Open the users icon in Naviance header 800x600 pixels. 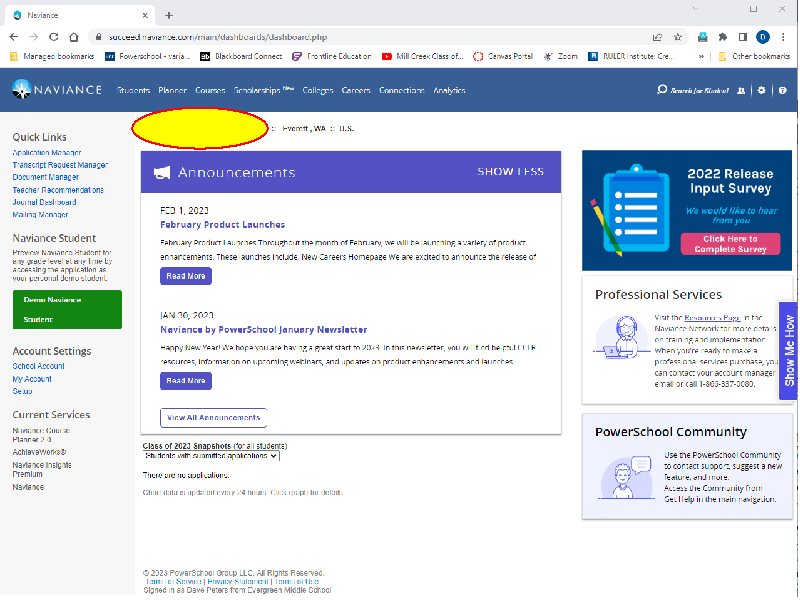click(x=741, y=90)
